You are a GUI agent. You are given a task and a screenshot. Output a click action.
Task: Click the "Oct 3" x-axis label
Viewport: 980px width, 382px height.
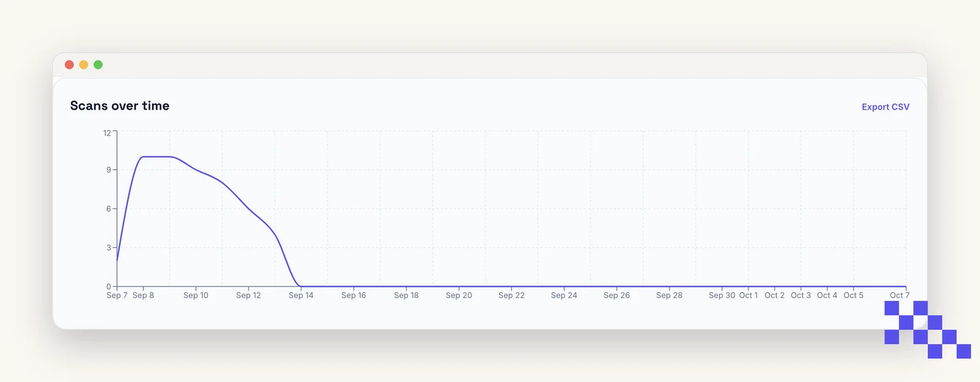click(x=801, y=295)
